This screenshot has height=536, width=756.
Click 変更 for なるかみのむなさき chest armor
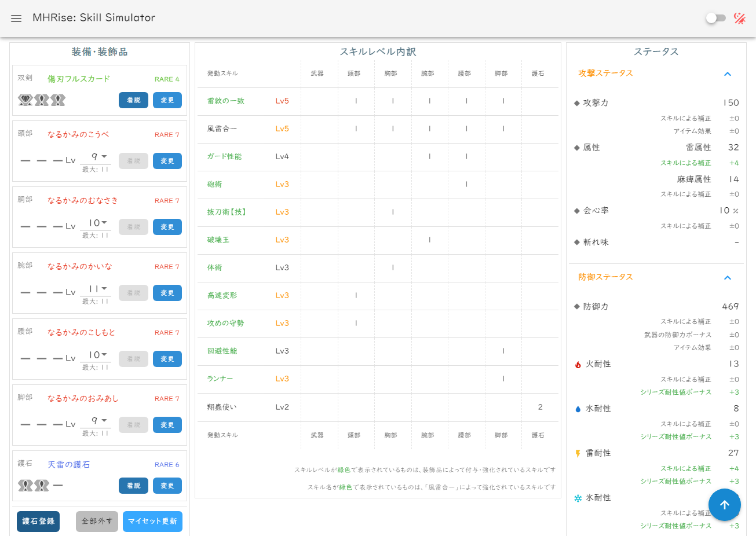pyautogui.click(x=167, y=227)
